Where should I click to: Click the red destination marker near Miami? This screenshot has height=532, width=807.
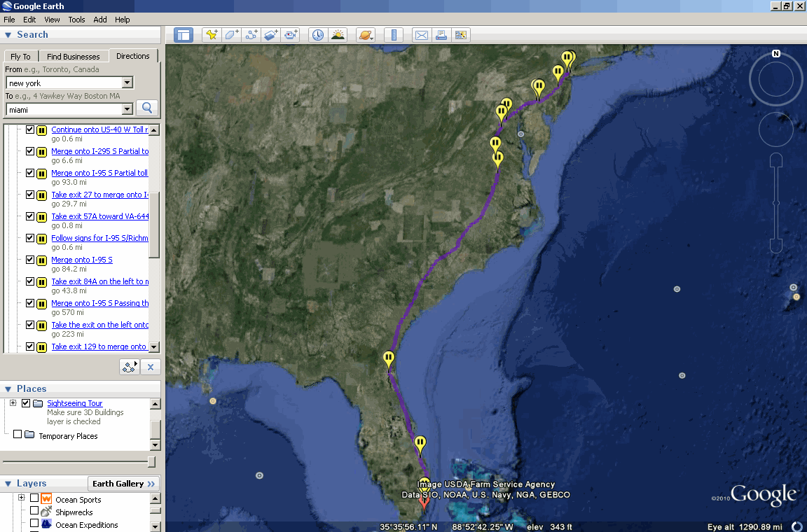(x=424, y=500)
